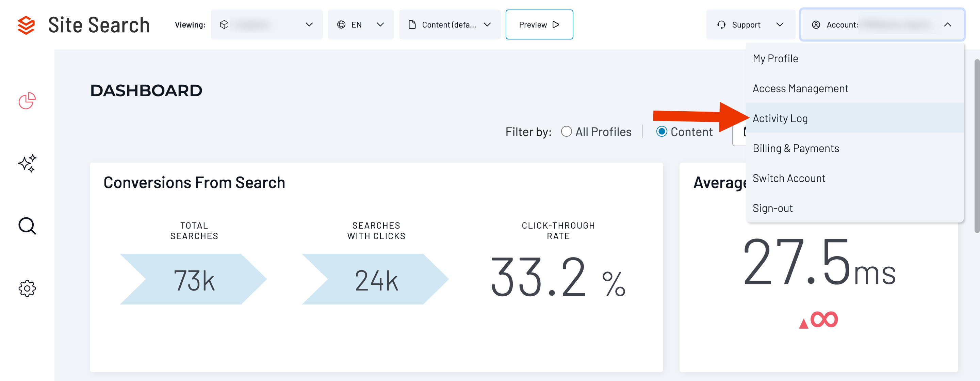Click the headset icon next to Support
Image resolution: width=980 pixels, height=381 pixels.
(x=721, y=25)
